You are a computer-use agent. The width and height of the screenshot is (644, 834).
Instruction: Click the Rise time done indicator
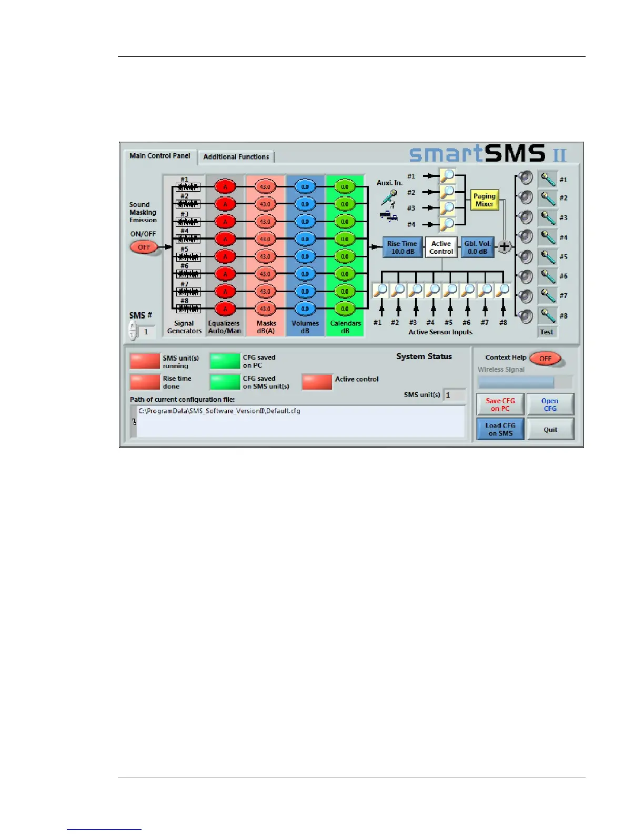coord(145,382)
